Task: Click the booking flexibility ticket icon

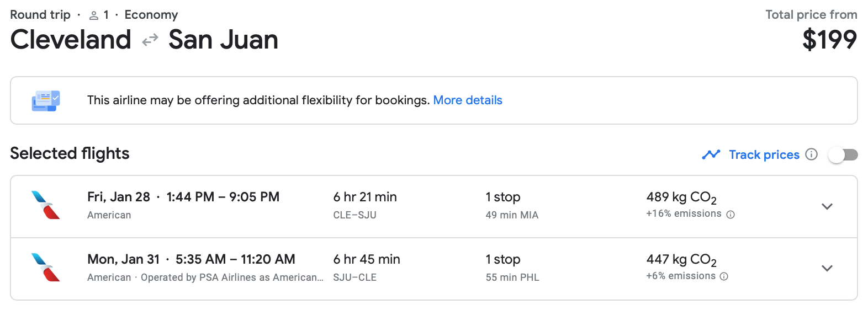Action: coord(46,101)
